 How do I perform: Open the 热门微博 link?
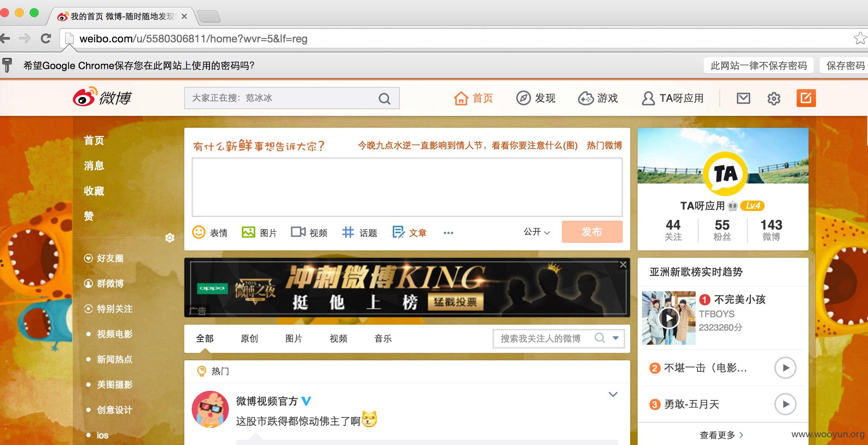click(x=604, y=145)
